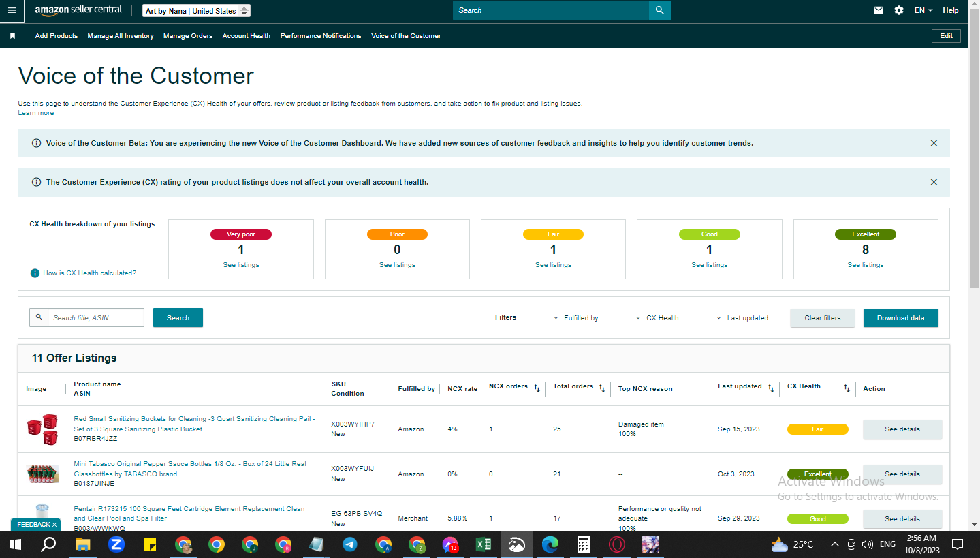Open Account Health page
Viewport: 980px width, 558px height.
click(247, 36)
